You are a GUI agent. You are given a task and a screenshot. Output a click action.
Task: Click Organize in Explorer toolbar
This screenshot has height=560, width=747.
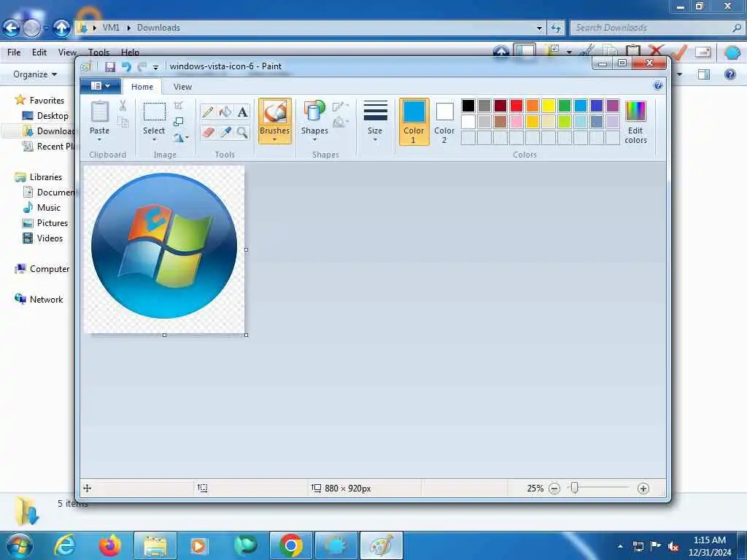coord(35,74)
